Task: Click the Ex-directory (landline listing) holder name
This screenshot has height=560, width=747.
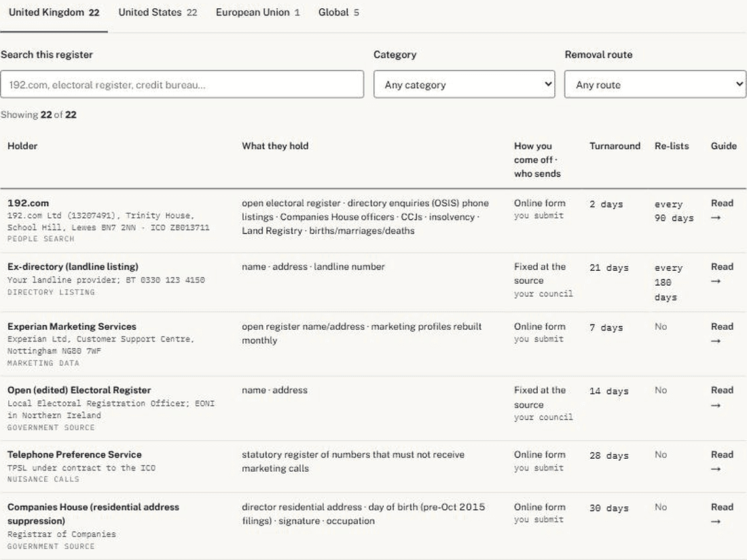Action: pyautogui.click(x=73, y=267)
